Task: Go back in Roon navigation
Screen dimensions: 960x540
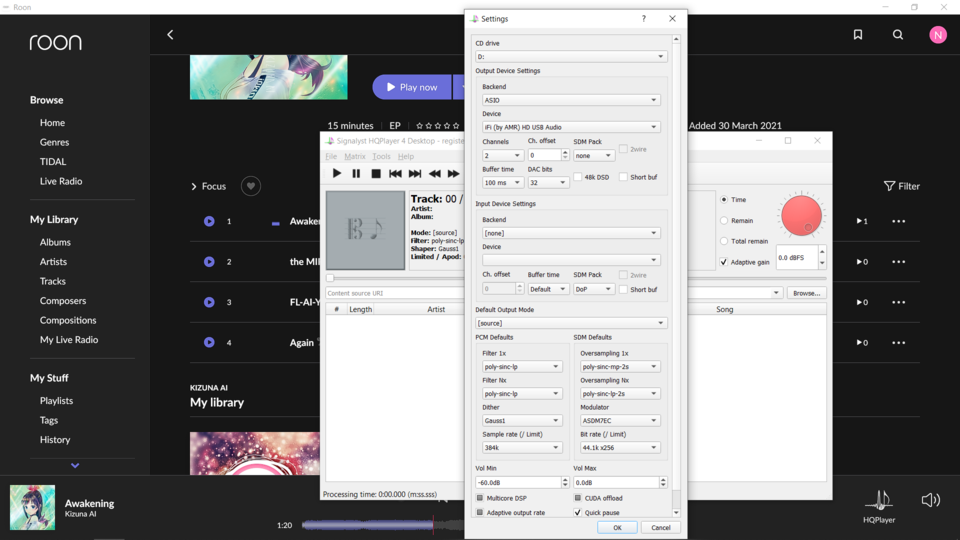Action: pos(170,35)
